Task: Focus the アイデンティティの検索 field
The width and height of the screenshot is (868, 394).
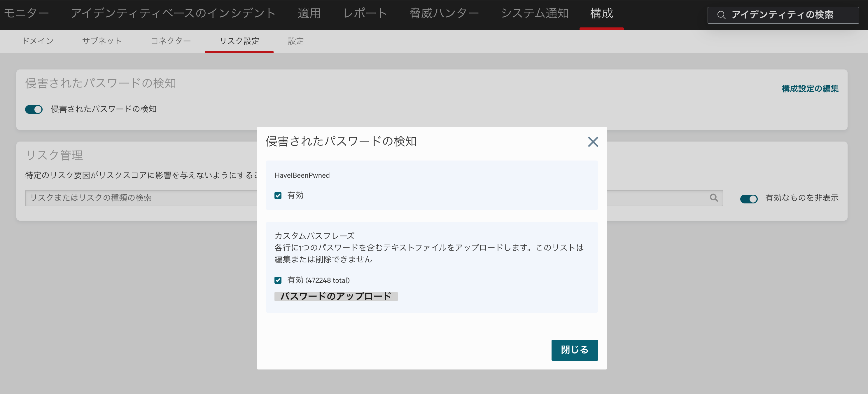Action: click(x=783, y=15)
